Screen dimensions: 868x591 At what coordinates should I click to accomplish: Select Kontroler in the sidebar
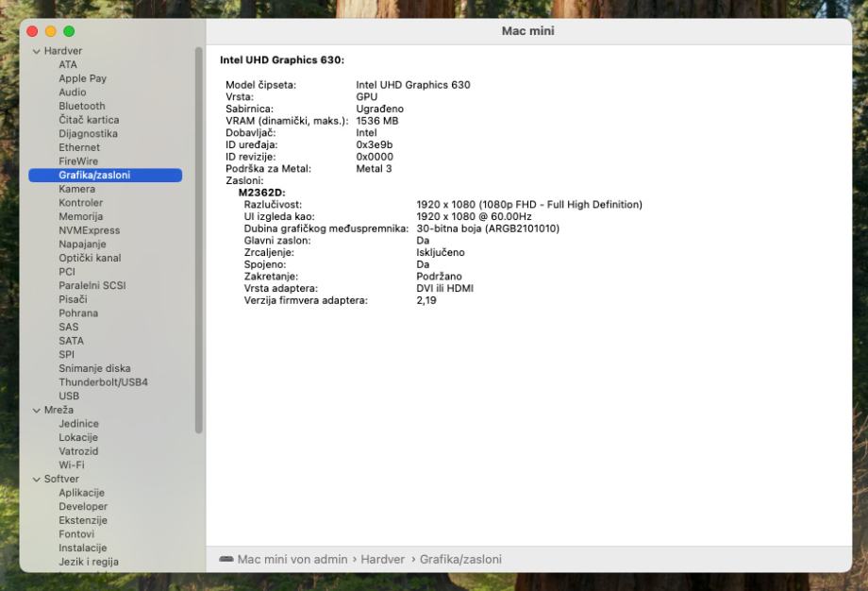(81, 203)
